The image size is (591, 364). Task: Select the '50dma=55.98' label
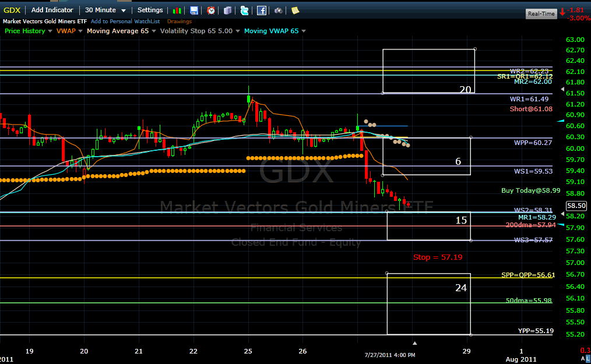click(529, 301)
